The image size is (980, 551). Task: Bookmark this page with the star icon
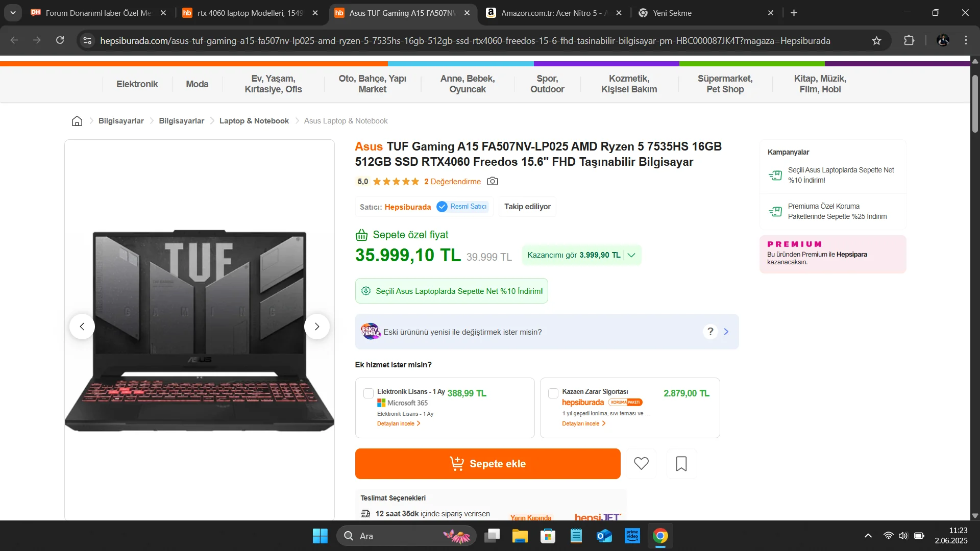[876, 41]
